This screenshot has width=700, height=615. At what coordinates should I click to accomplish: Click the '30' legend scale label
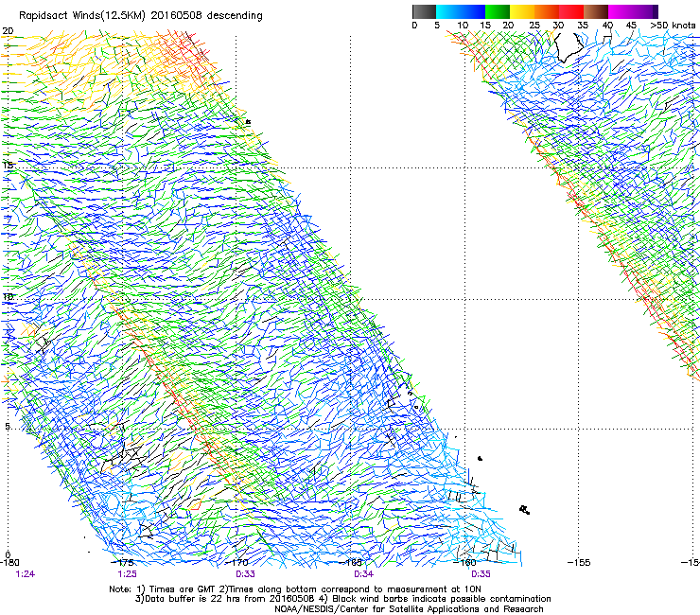(x=558, y=26)
